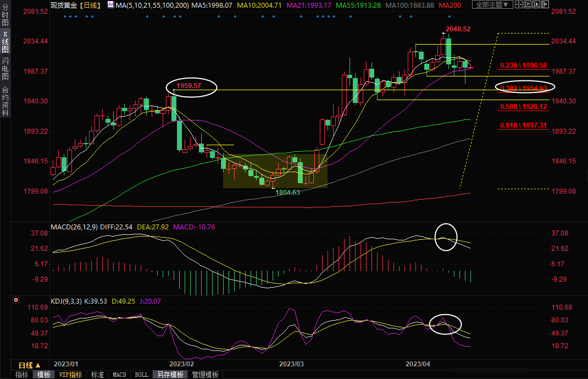Image resolution: width=588 pixels, height=379 pixels.
Task: Click the 另存模板 button
Action: coord(170,375)
